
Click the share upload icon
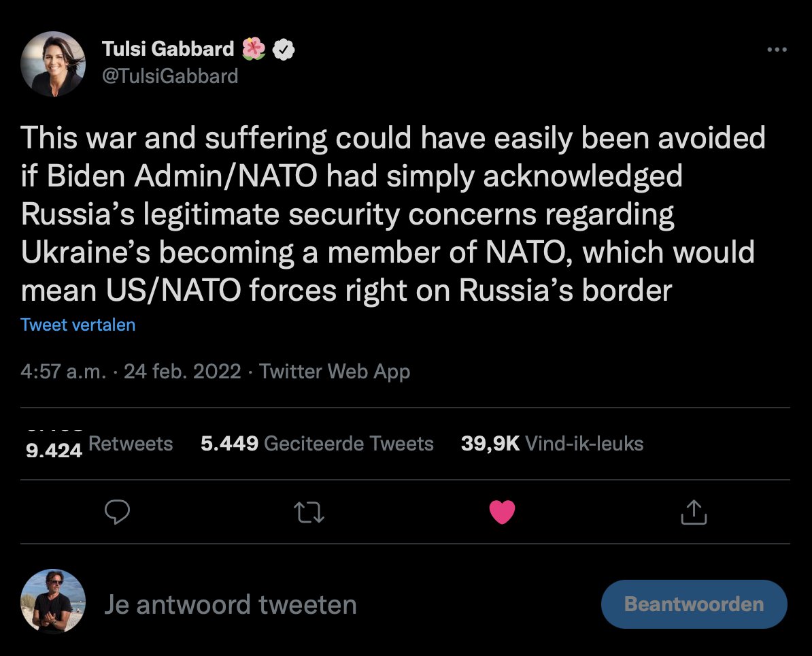coord(694,512)
